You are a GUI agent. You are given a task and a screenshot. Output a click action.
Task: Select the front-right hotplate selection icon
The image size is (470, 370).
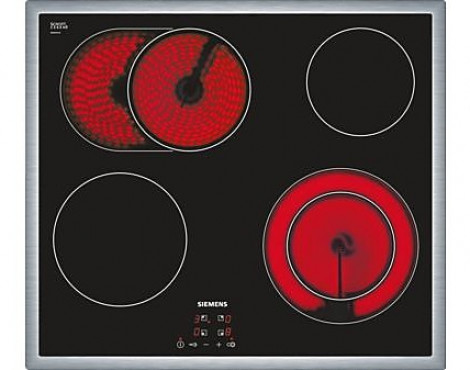click(221, 332)
